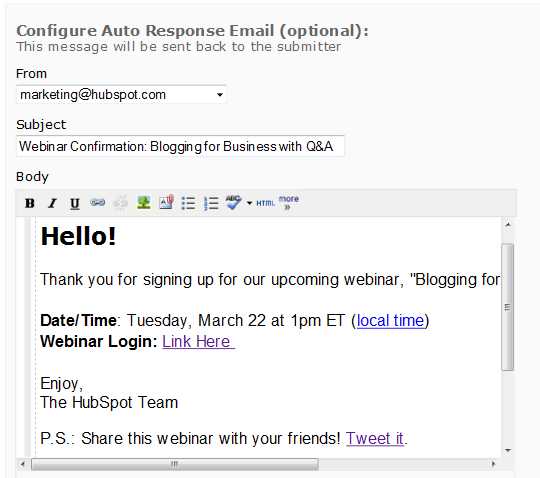This screenshot has width=540, height=478.
Task: Click the bold 'Webinar Login:' label
Action: (99, 342)
